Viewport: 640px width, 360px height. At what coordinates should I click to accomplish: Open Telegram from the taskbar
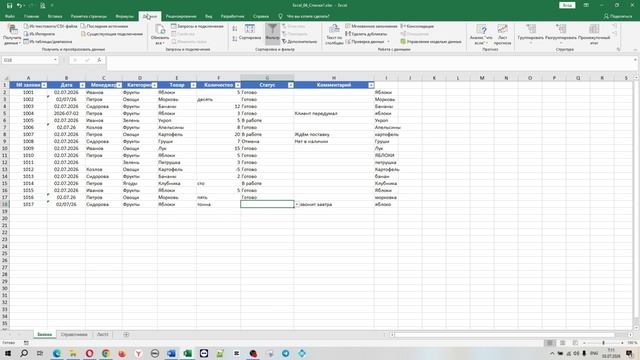[x=286, y=353]
